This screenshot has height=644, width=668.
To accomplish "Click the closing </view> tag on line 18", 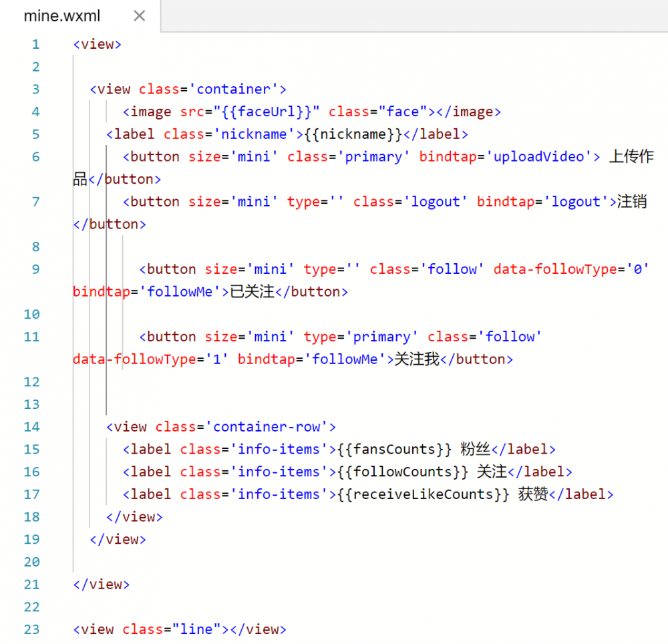I will pyautogui.click(x=134, y=517).
